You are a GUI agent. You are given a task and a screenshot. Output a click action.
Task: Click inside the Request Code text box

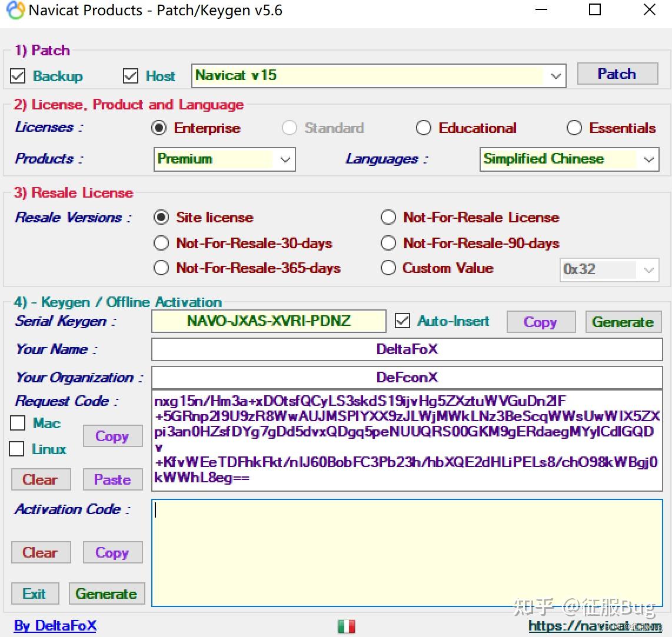coord(407,441)
